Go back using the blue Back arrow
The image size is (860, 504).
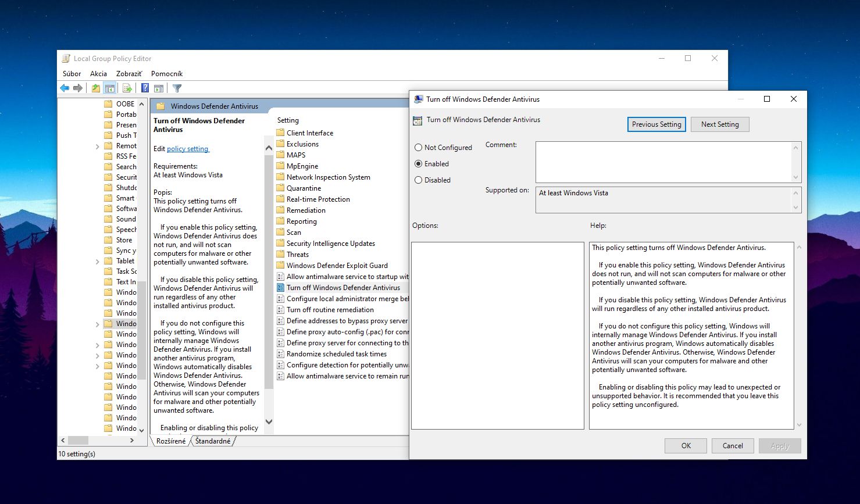pos(65,88)
